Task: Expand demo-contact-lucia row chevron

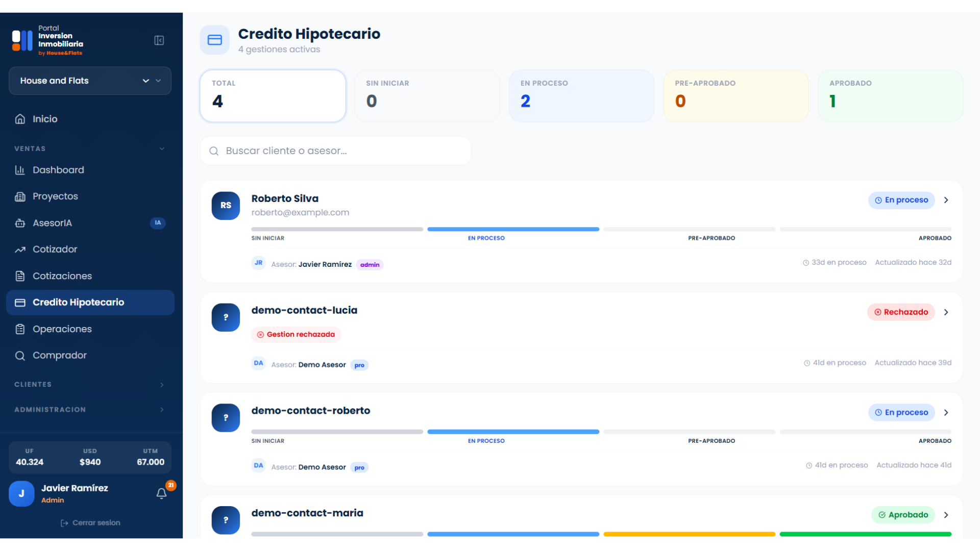Action: pos(946,312)
